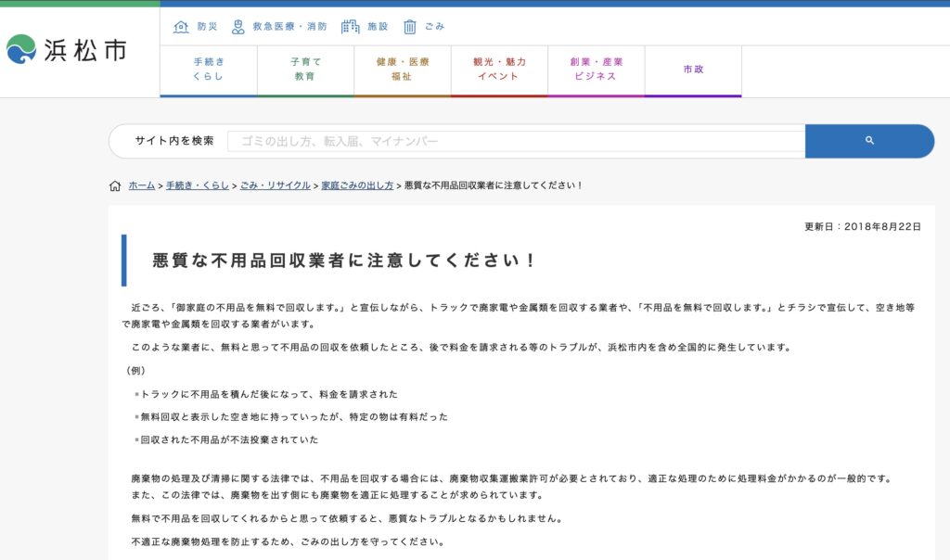This screenshot has height=560, width=950.
Task: Click the ごみ trash can icon
Action: point(410,27)
